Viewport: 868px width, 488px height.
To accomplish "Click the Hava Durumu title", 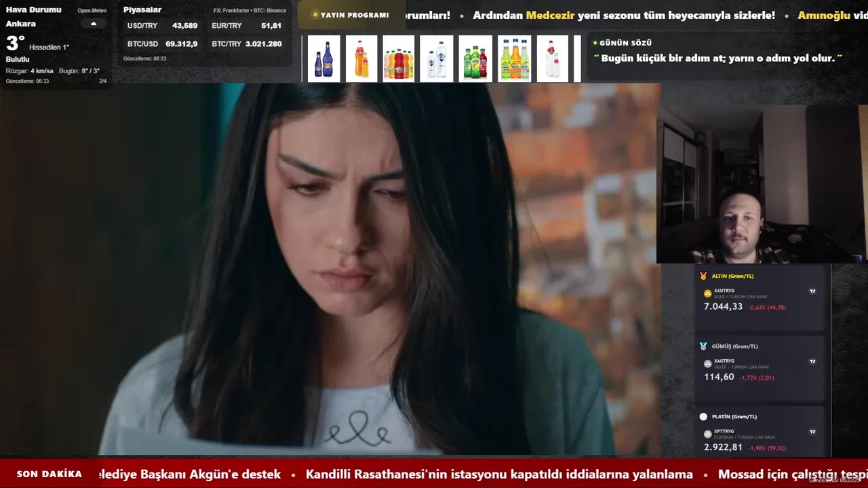I will (x=33, y=9).
